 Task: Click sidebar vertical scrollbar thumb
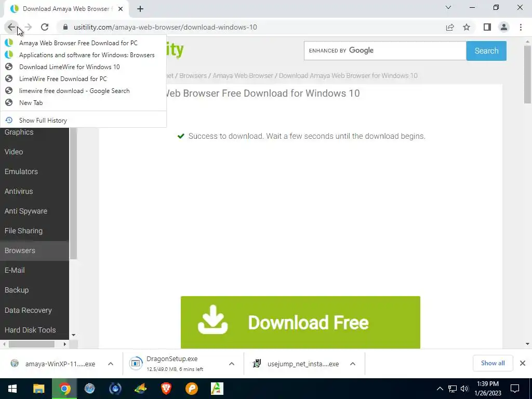pos(74,193)
